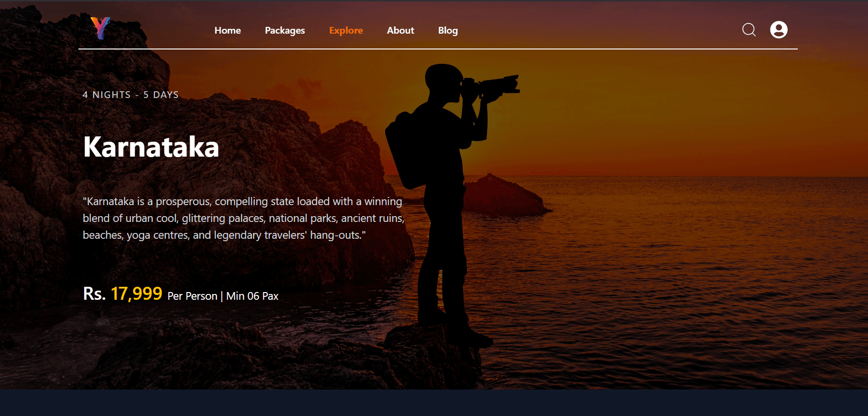Click the Karnataka description paragraph
The image size is (868, 416).
tap(243, 218)
